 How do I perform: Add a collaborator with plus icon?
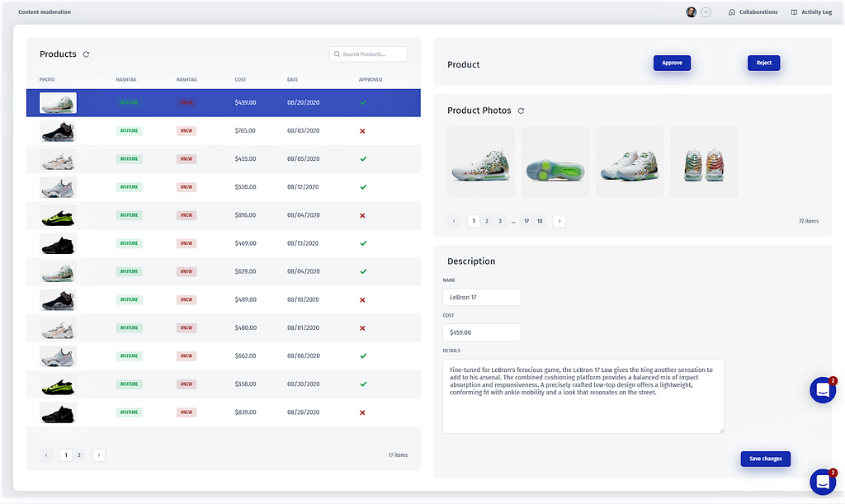tap(706, 12)
